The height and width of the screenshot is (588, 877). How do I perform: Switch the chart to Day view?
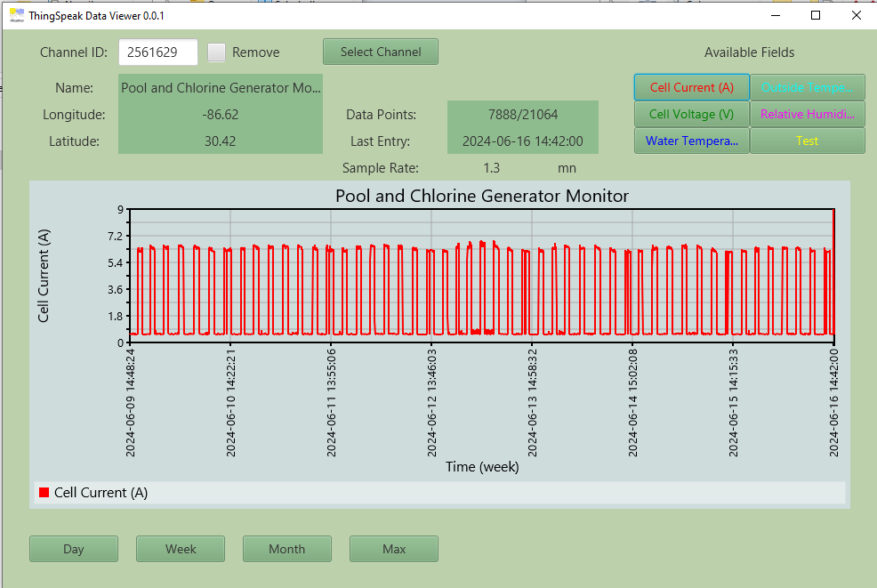coord(73,549)
